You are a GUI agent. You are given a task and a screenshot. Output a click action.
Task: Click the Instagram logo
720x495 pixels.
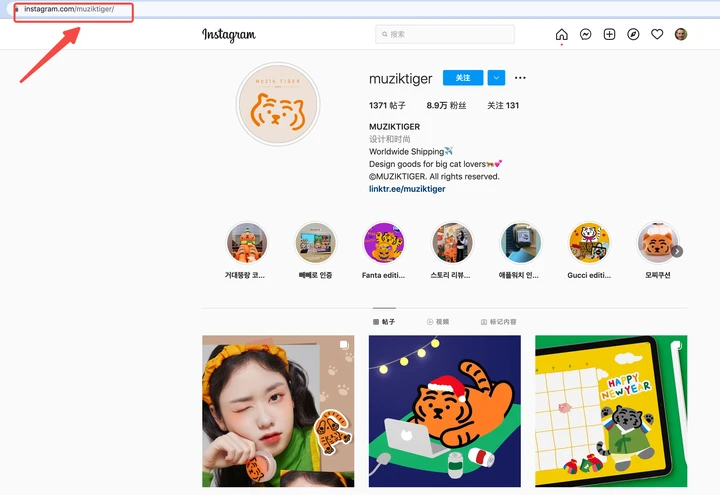(229, 35)
